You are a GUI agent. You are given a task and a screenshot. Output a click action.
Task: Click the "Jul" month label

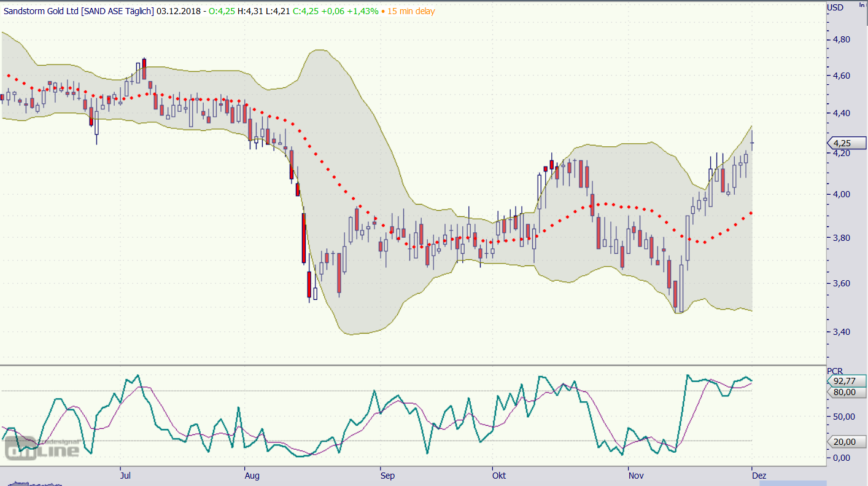coord(126,476)
